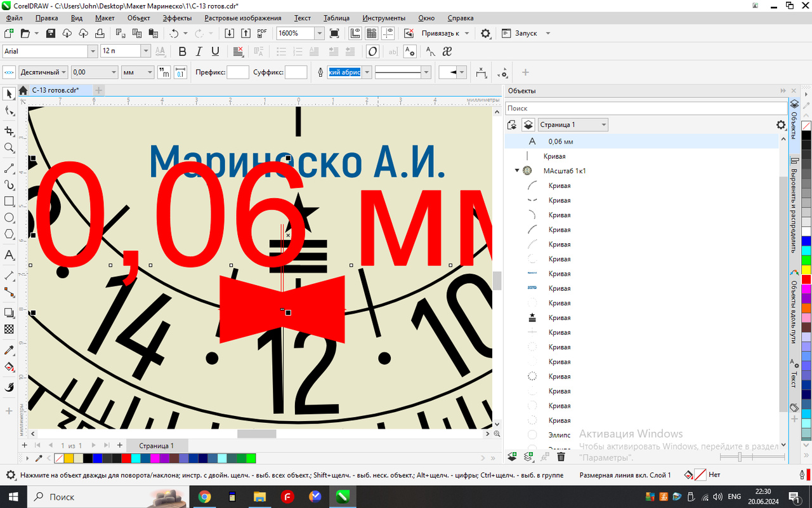Screen dimensions: 812x508
Task: Click the Publish to PDF icon
Action: click(x=261, y=34)
